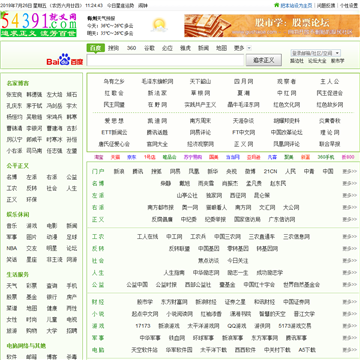Open 星座 under 娱乐休闲
The height and width of the screenshot is (360, 360).
click(32, 259)
